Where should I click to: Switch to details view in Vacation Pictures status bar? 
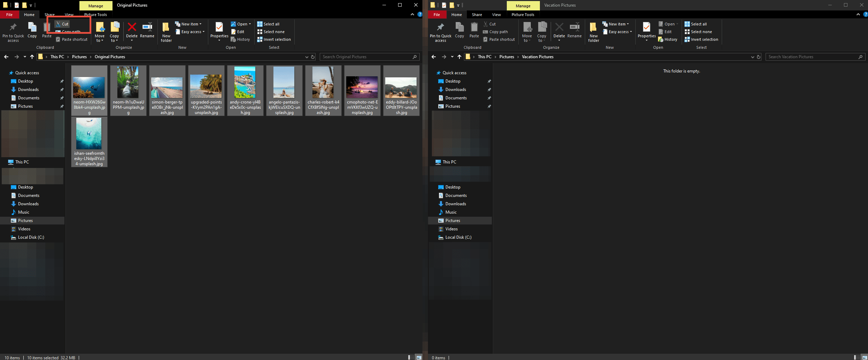click(857, 357)
